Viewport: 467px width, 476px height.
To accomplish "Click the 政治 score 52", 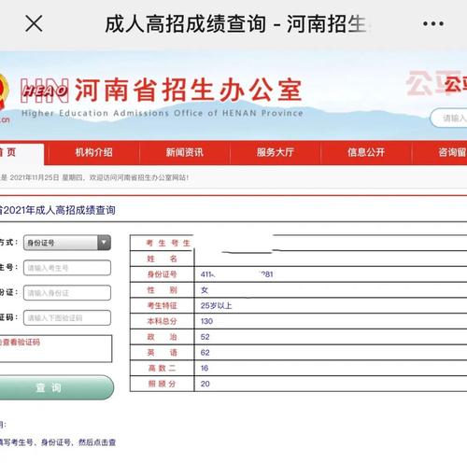I will [x=205, y=337].
